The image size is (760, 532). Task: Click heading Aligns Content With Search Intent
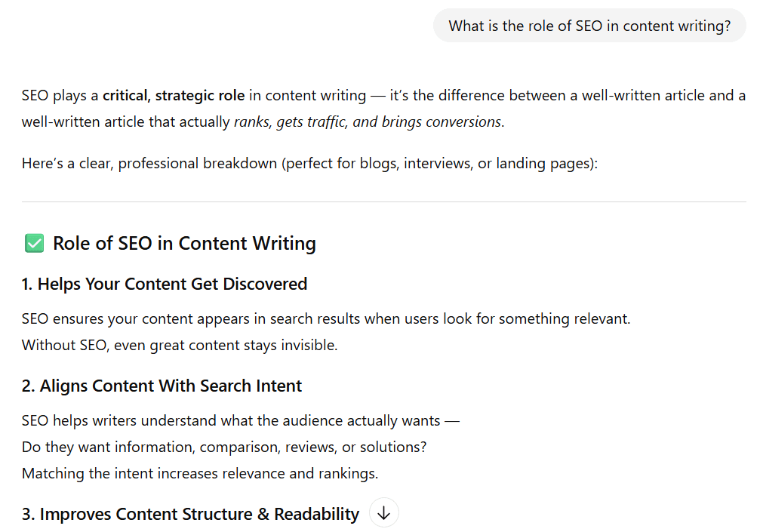coord(162,385)
